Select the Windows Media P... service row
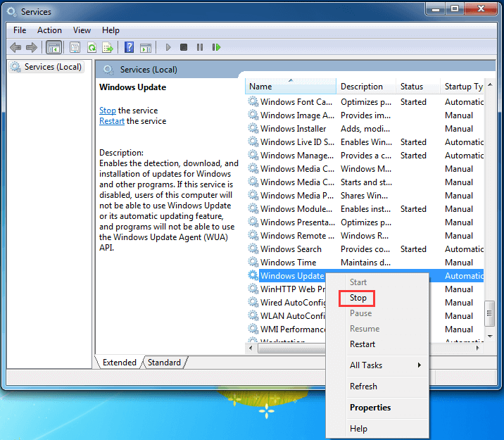Screen dimensions: 504x440 pyautogui.click(x=365, y=196)
